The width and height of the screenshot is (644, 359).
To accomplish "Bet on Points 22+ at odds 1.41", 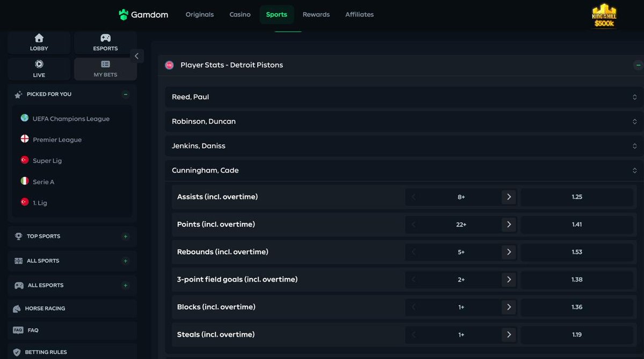I will 577,225.
